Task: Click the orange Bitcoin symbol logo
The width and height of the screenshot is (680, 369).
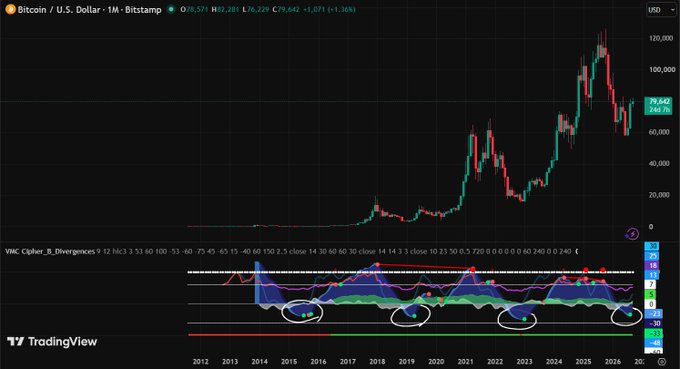Action: click(x=10, y=9)
